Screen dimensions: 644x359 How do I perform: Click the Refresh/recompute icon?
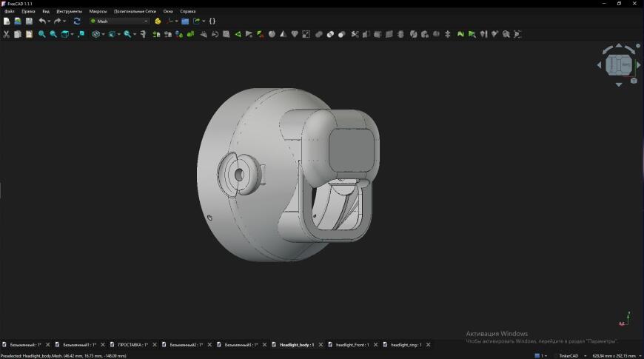(77, 21)
